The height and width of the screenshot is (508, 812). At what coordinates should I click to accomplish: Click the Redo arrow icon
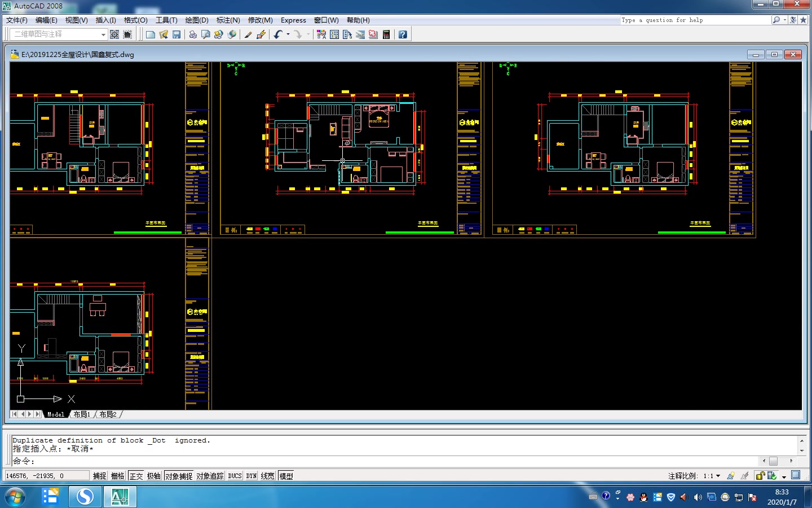click(298, 34)
